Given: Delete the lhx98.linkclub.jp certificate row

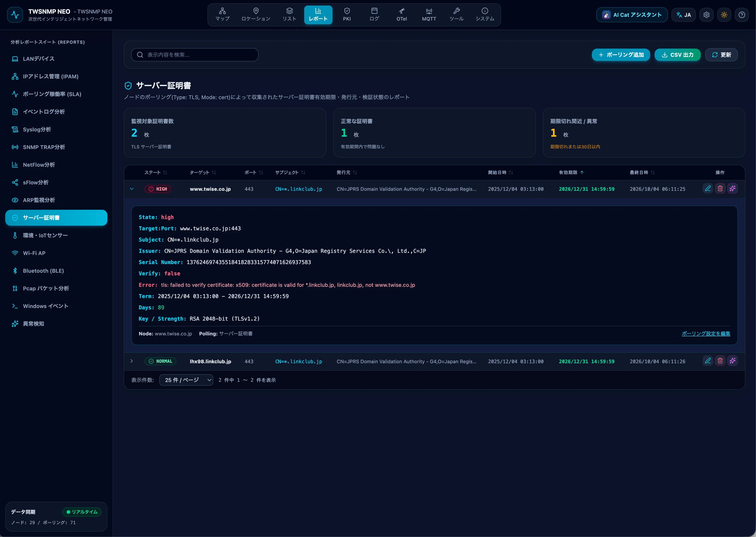Looking at the screenshot, I should (x=720, y=361).
